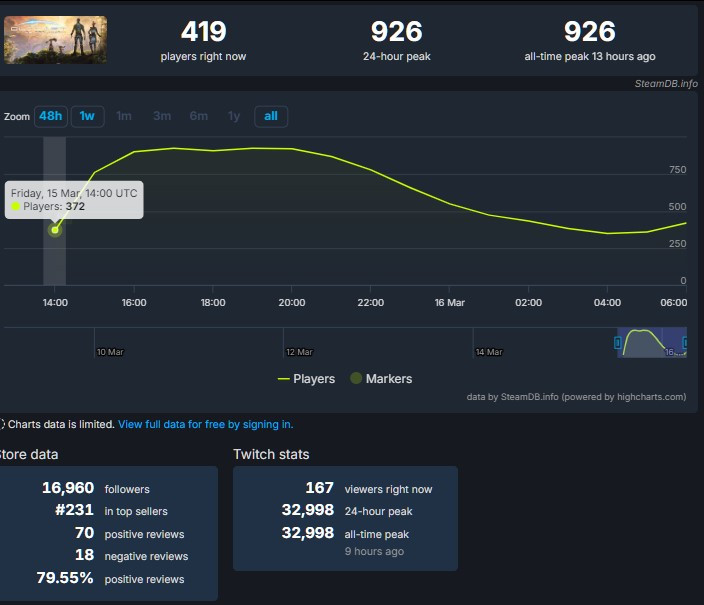Screen dimensions: 704x605
Task: Click the left navigator range handle
Action: coord(618,343)
